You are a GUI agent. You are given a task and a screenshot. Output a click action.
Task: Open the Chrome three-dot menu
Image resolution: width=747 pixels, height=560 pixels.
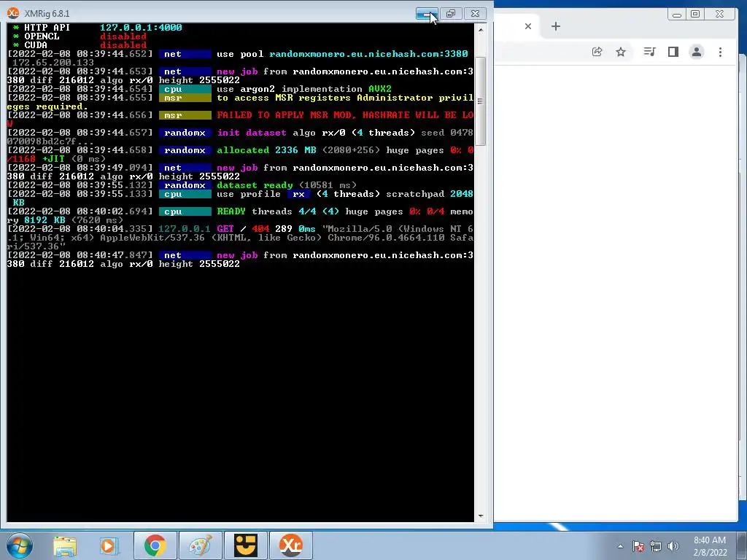(x=720, y=52)
